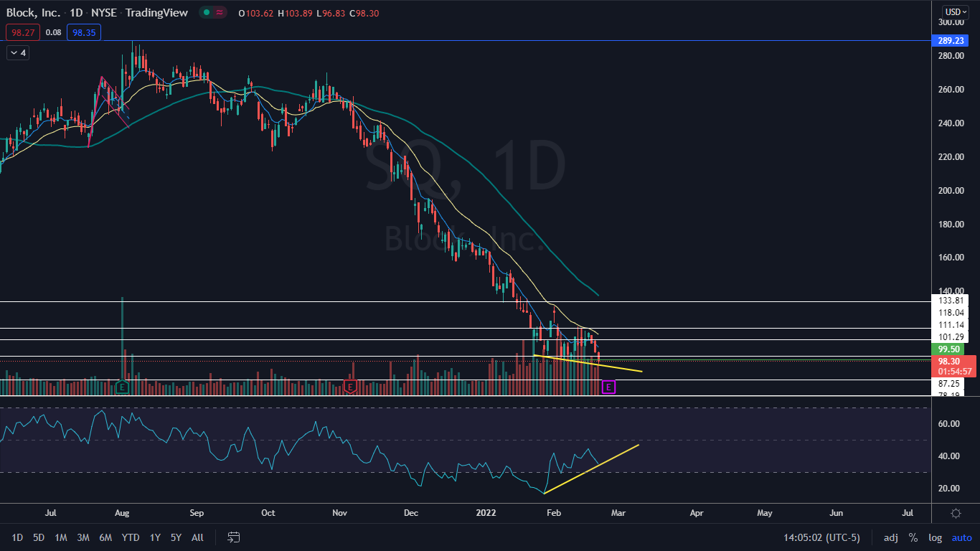This screenshot has height=551, width=980.
Task: Select the YTD time range
Action: point(131,537)
